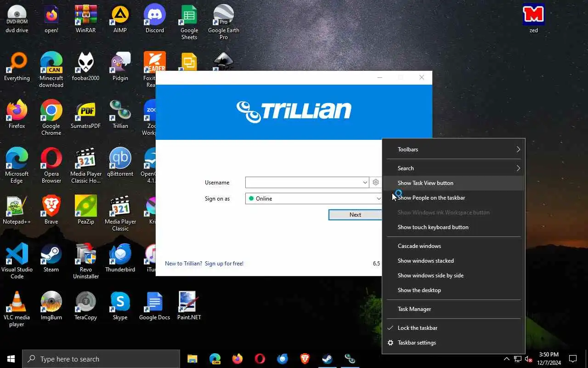The width and height of the screenshot is (588, 368).
Task: Expand the Search submenu
Action: tap(453, 168)
